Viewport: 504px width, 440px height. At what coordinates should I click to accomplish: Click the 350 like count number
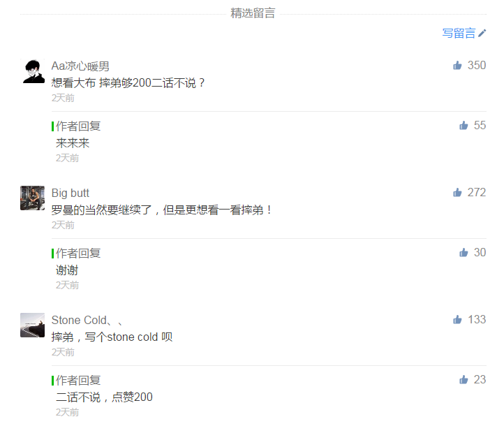coord(477,65)
